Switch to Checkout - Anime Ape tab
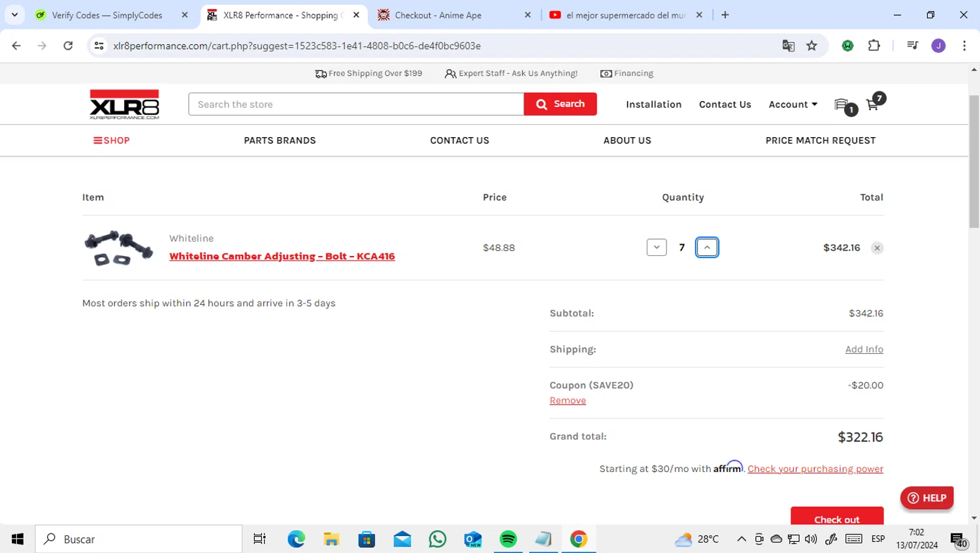The image size is (980, 553). [454, 15]
